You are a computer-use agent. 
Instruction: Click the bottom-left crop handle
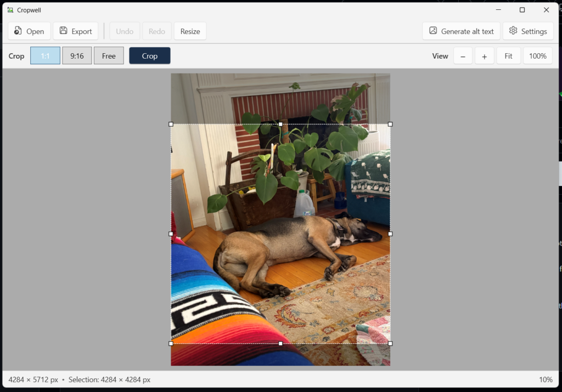[x=171, y=343]
